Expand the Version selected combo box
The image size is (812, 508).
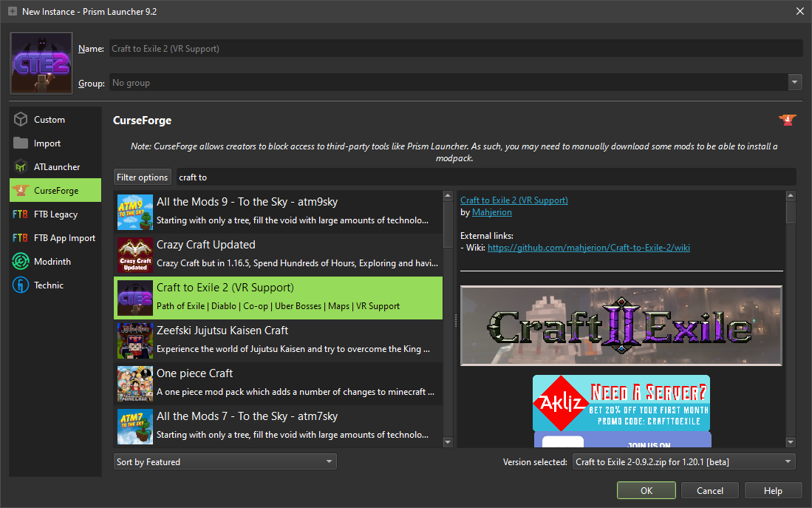pyautogui.click(x=684, y=462)
